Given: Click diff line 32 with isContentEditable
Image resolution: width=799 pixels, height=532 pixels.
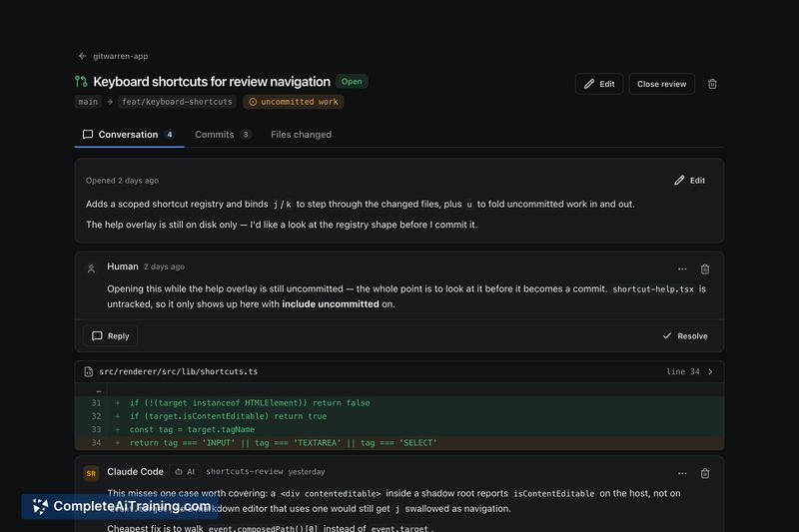Looking at the screenshot, I should click(399, 416).
